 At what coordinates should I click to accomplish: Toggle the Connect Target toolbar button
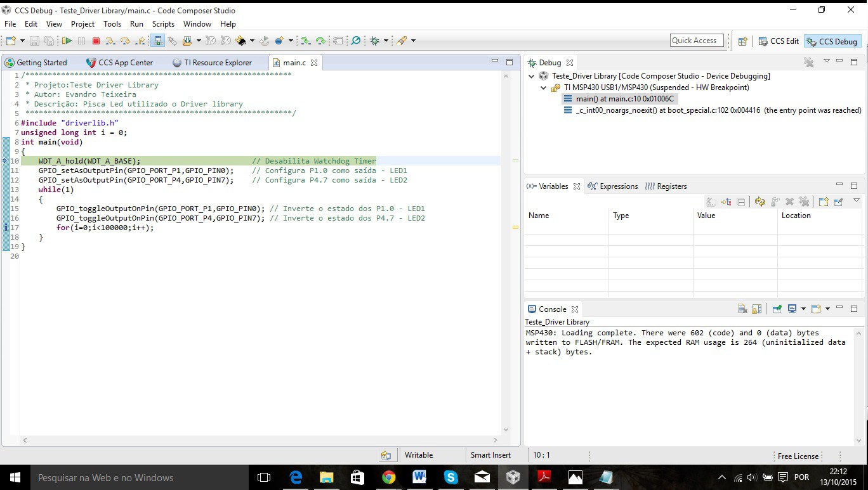[157, 41]
